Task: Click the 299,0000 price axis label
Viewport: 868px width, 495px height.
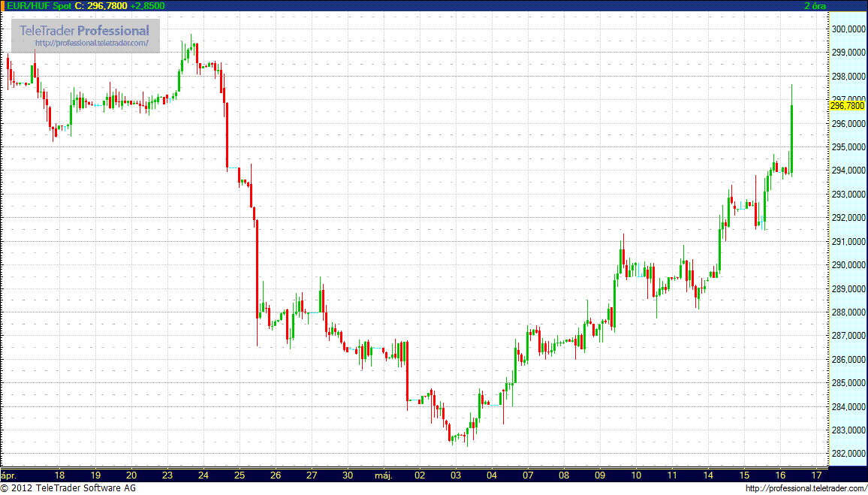Action: point(848,53)
